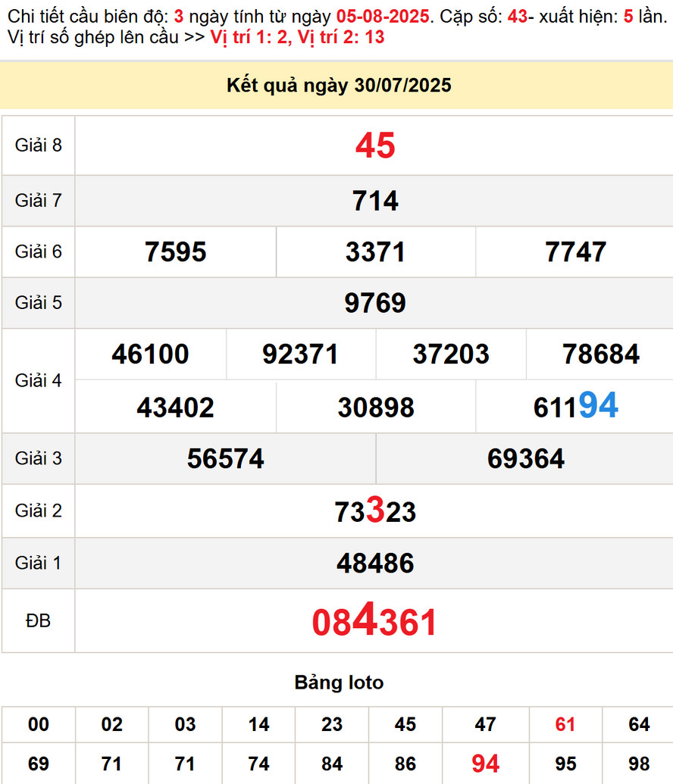The height and width of the screenshot is (784, 673).
Task: Click the Giải 1 result 48486
Action: pos(375,563)
